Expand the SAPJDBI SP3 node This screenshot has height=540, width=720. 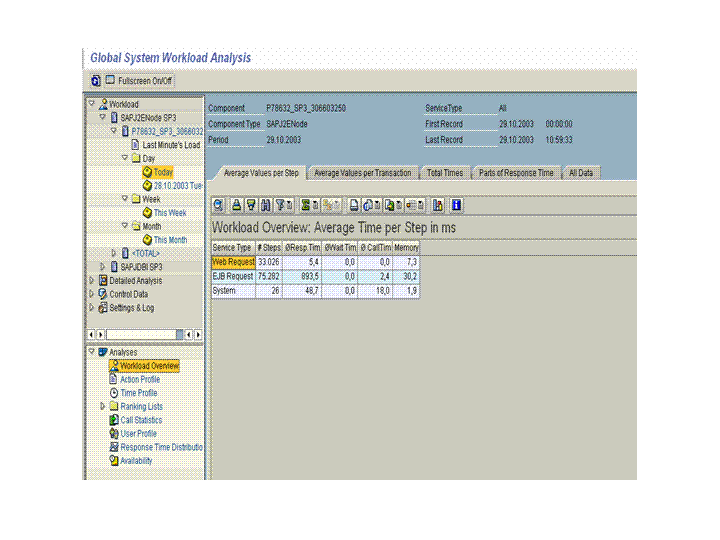[102, 267]
